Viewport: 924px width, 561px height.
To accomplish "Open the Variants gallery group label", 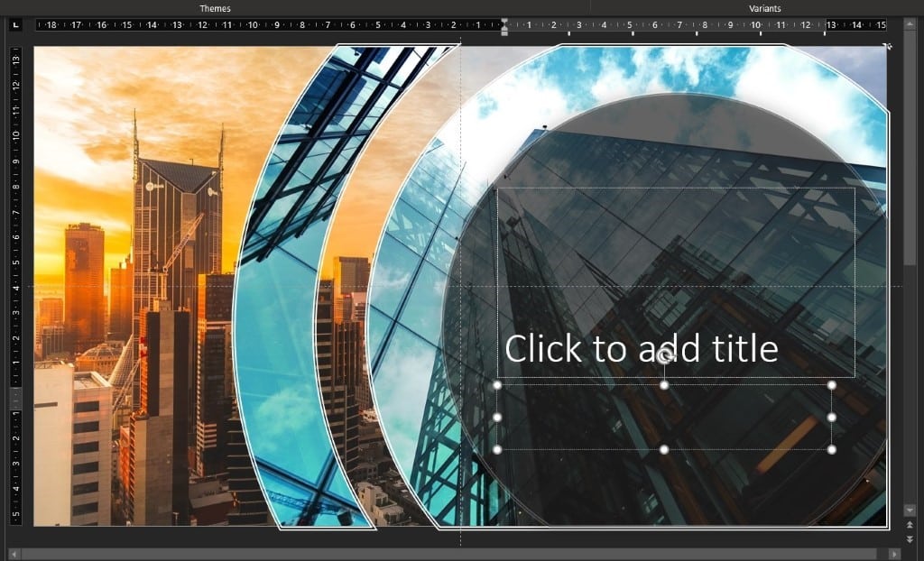I will click(x=765, y=8).
